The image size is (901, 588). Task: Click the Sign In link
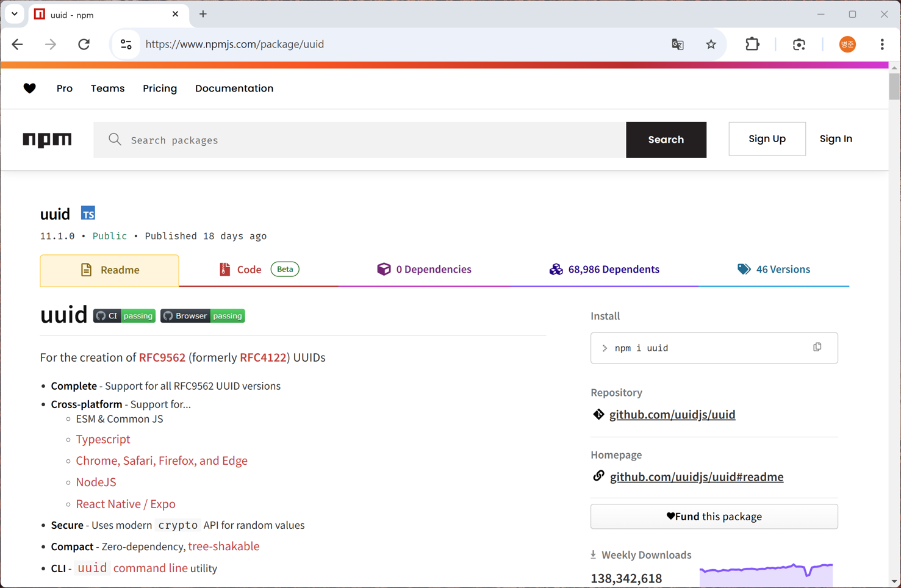click(x=836, y=139)
